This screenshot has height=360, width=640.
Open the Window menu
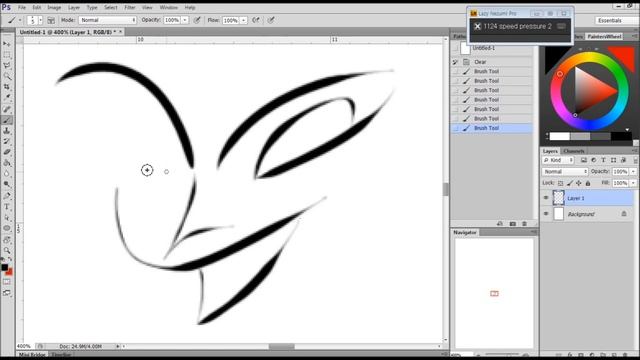click(x=169, y=7)
